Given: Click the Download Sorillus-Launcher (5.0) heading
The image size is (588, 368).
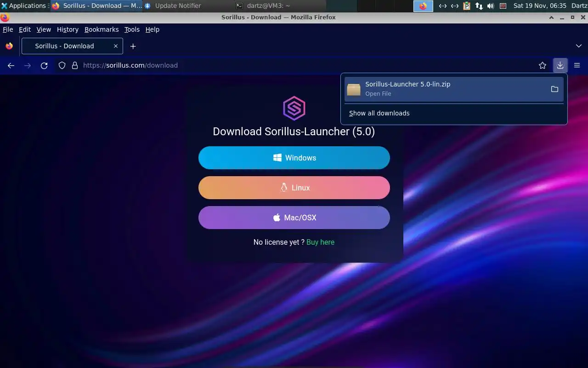Looking at the screenshot, I should [294, 132].
